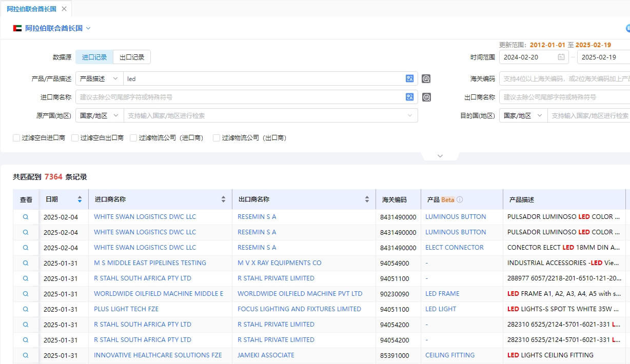Viewport: 630px width, 364px height.
Task: Click the CEILING FITTING product link
Action: click(450, 355)
